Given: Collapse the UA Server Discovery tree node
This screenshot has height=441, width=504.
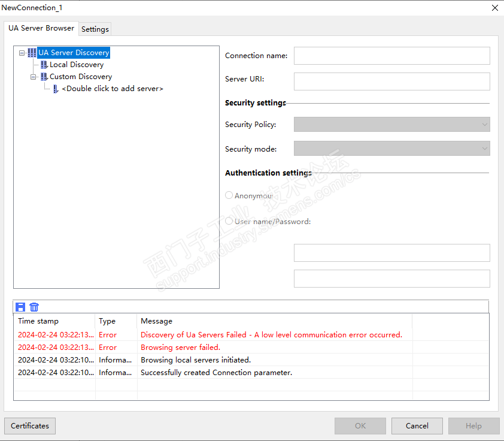Looking at the screenshot, I should (x=22, y=53).
